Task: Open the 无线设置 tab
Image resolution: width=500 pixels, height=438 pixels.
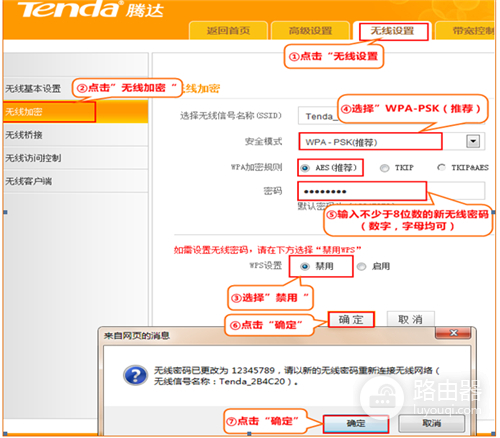Action: (392, 31)
